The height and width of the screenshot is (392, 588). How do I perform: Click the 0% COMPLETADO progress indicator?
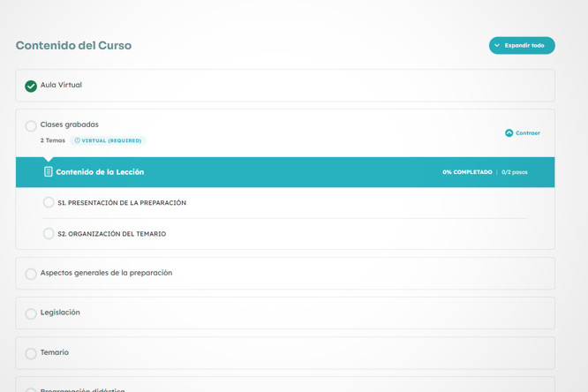pos(467,172)
